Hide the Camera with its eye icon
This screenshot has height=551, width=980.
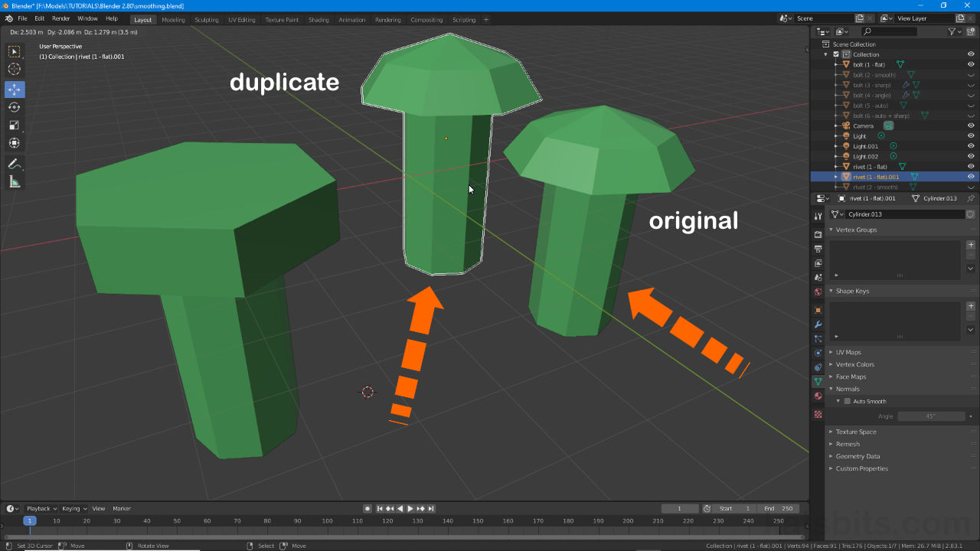[x=971, y=126]
